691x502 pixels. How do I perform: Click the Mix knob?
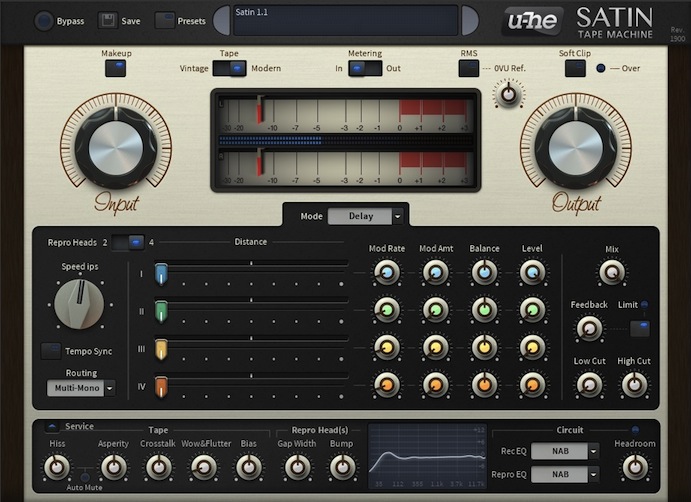point(612,273)
